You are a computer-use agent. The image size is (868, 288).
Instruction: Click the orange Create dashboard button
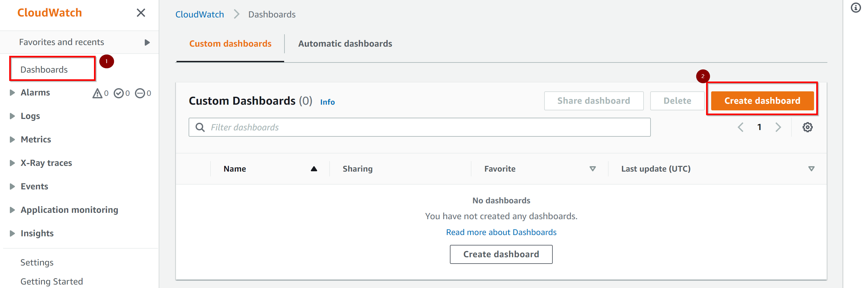coord(762,101)
